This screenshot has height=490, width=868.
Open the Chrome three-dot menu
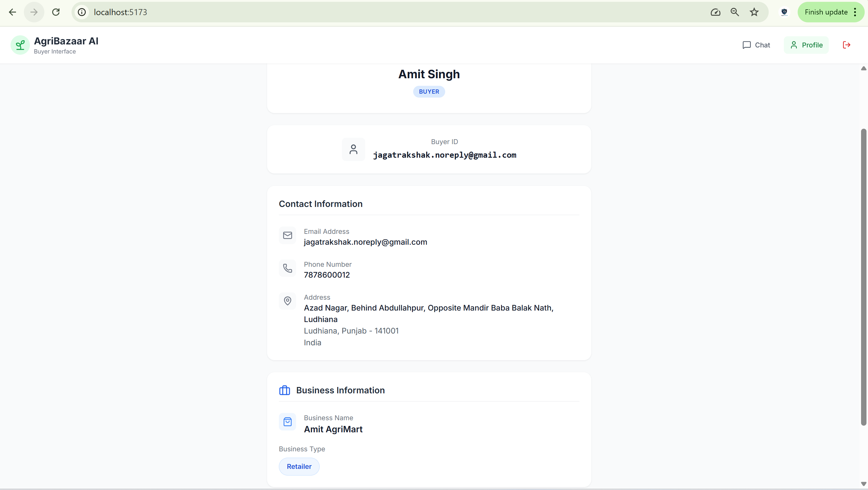point(855,12)
